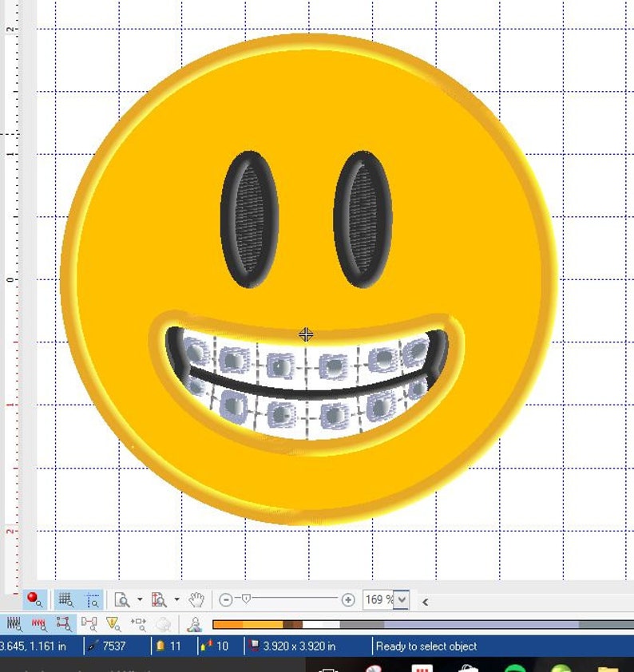Select the white segment in color bar
The width and height of the screenshot is (634, 672).
[321, 624]
